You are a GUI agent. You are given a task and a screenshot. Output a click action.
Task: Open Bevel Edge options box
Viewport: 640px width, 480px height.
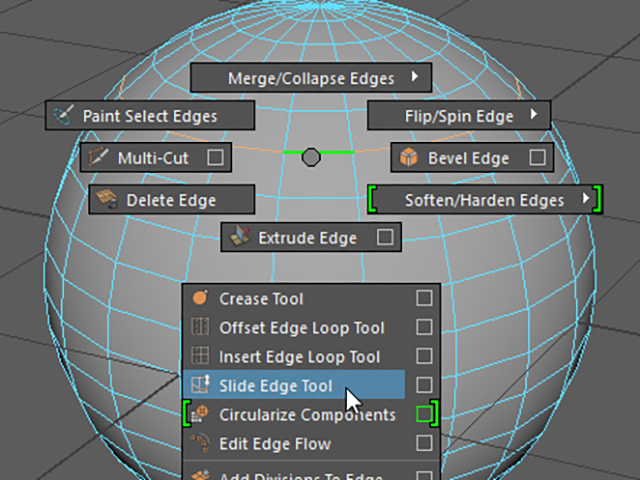pos(537,157)
